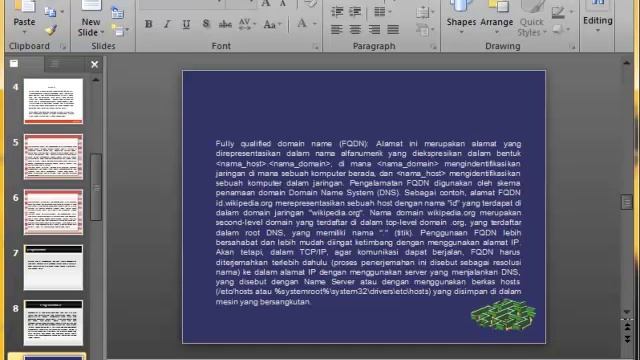Open Drawing group dialog launcher

(x=572, y=47)
